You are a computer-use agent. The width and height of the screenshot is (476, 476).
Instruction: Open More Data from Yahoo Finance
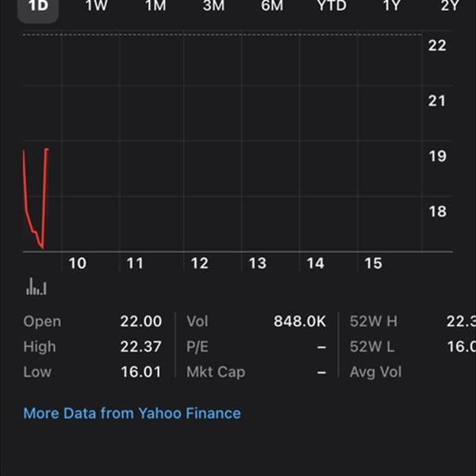(132, 413)
